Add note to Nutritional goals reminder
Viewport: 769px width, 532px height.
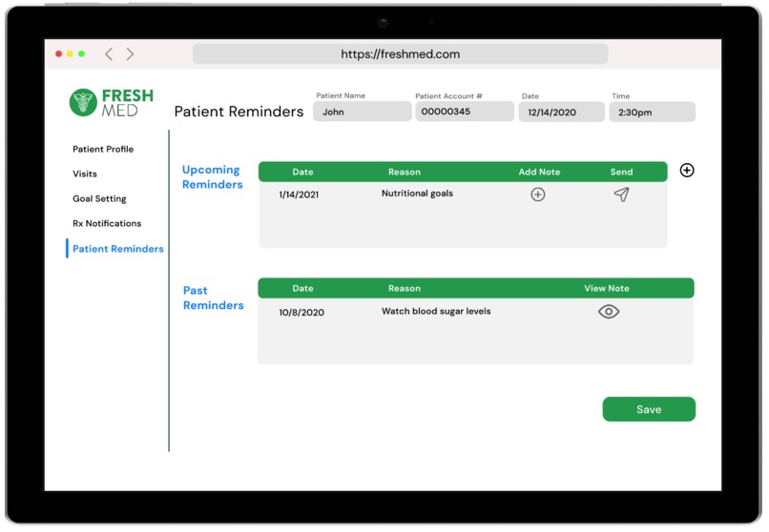(537, 194)
